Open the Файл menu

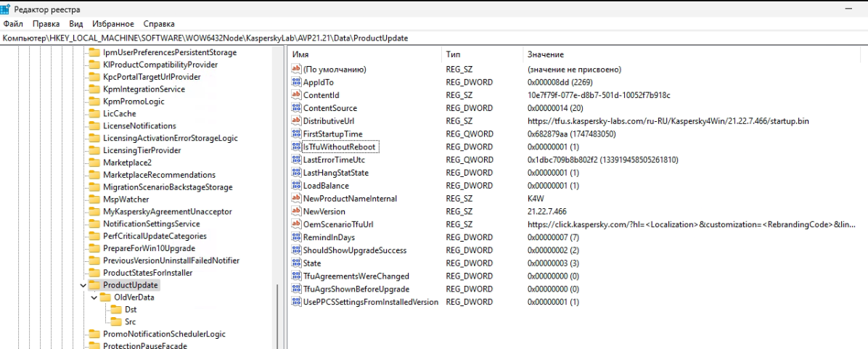coord(13,24)
